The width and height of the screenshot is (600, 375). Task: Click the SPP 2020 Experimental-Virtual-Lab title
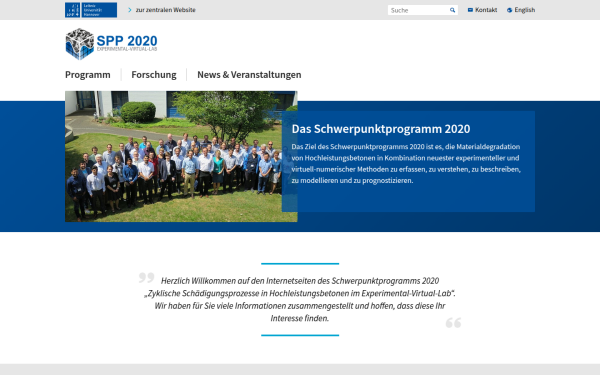tap(127, 43)
